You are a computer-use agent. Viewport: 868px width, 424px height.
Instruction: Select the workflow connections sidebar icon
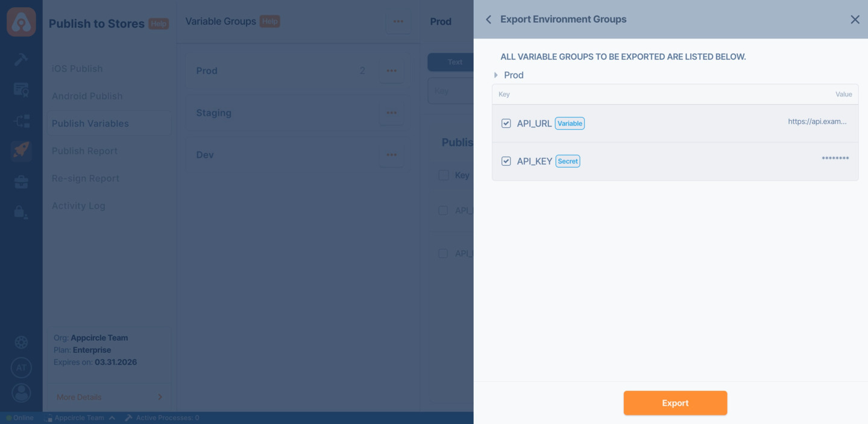point(21,121)
